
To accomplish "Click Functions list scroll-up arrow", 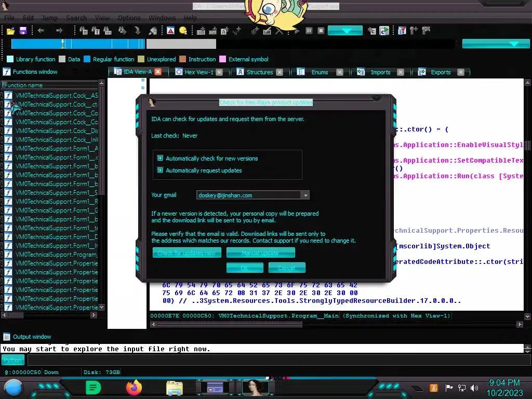I will pyautogui.click(x=101, y=83).
